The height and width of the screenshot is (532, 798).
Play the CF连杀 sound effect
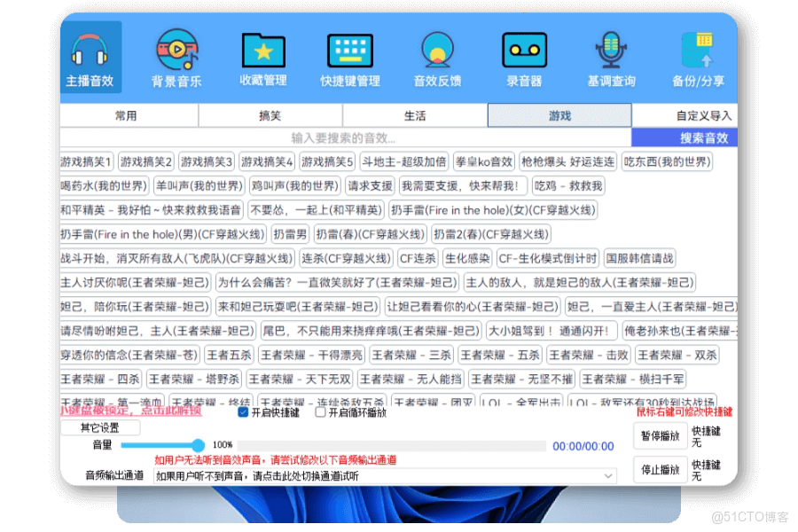pyautogui.click(x=418, y=258)
